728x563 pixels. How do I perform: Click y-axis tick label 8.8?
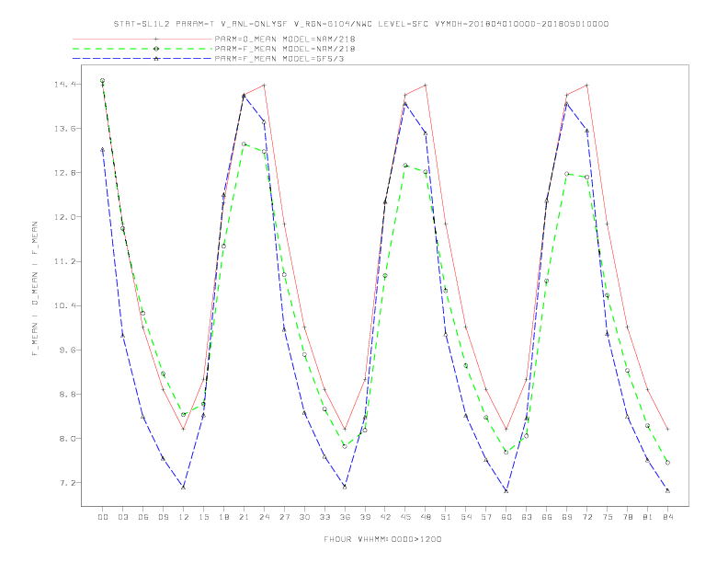[67, 395]
